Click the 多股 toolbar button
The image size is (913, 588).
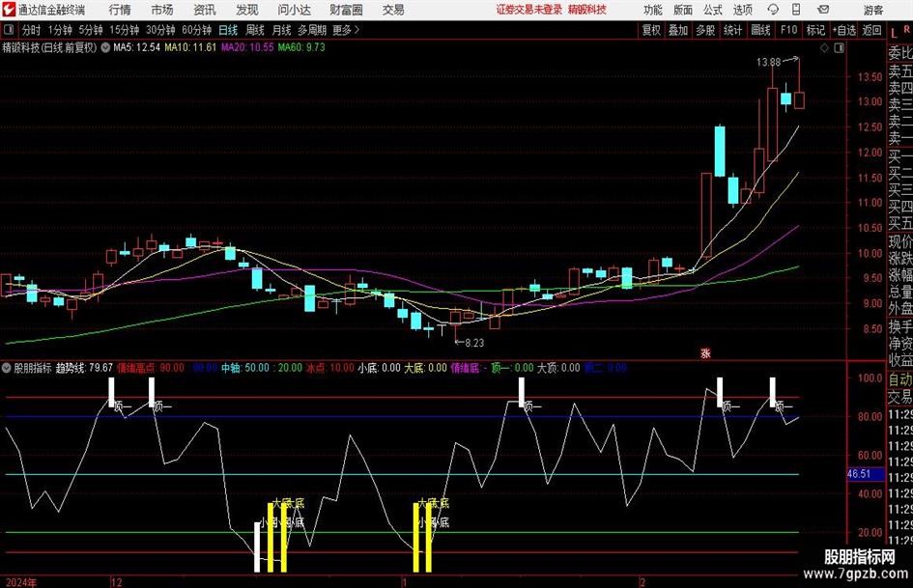coord(705,30)
